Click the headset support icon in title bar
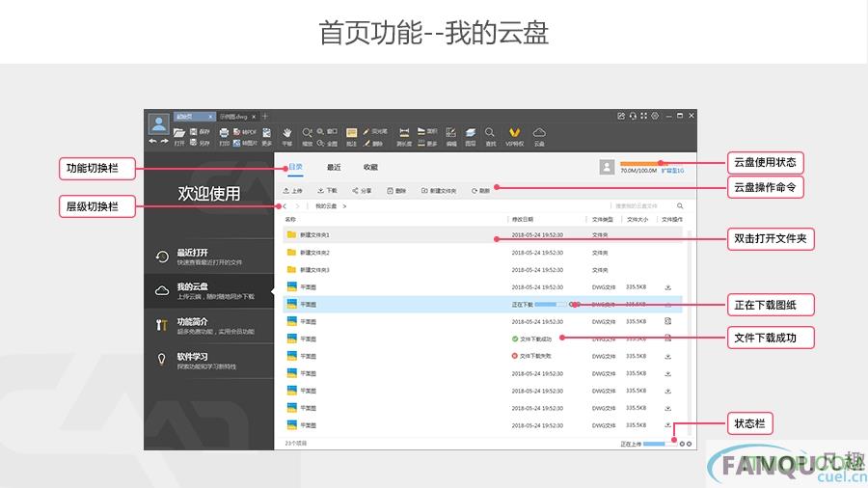868x488 pixels. coord(633,116)
